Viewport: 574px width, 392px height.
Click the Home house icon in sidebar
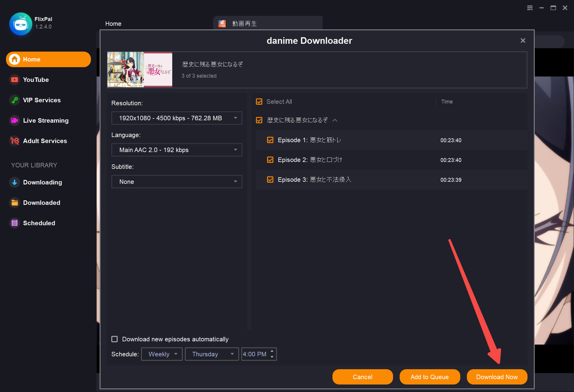[14, 59]
